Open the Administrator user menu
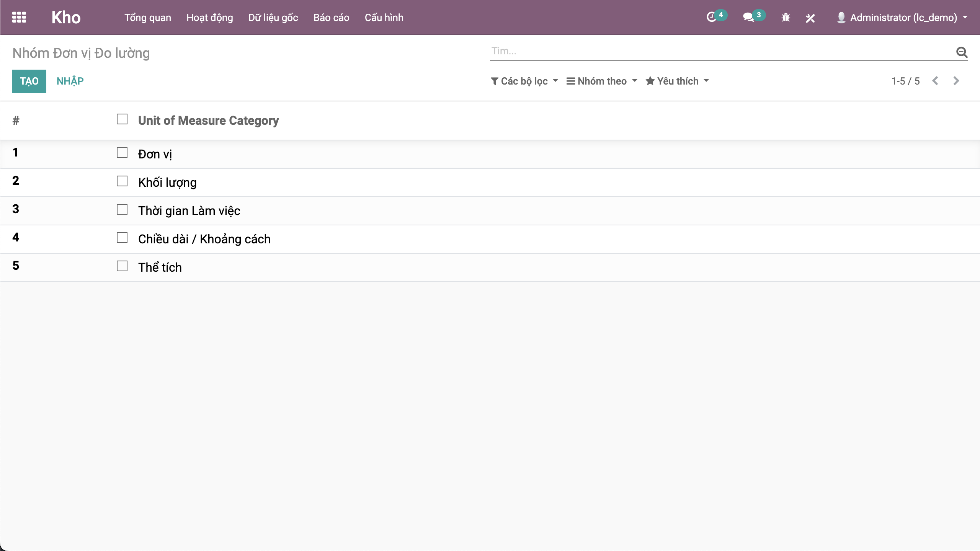980x551 pixels. [903, 18]
